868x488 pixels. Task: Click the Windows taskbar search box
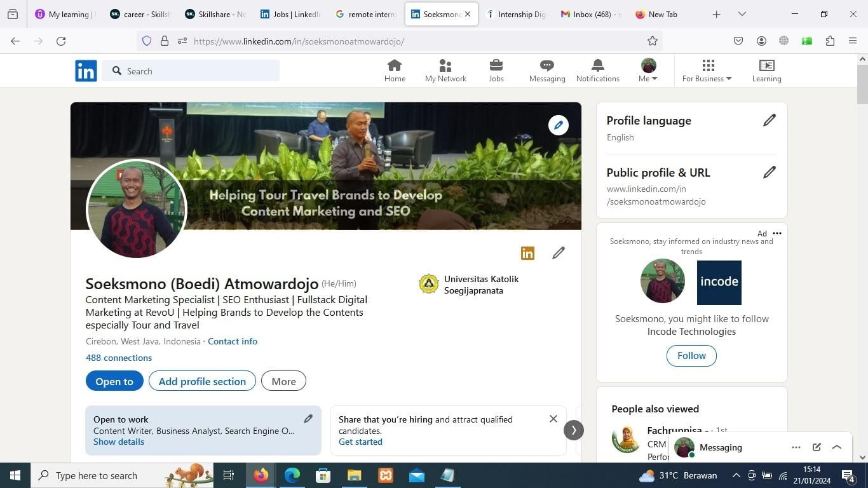coord(122,475)
